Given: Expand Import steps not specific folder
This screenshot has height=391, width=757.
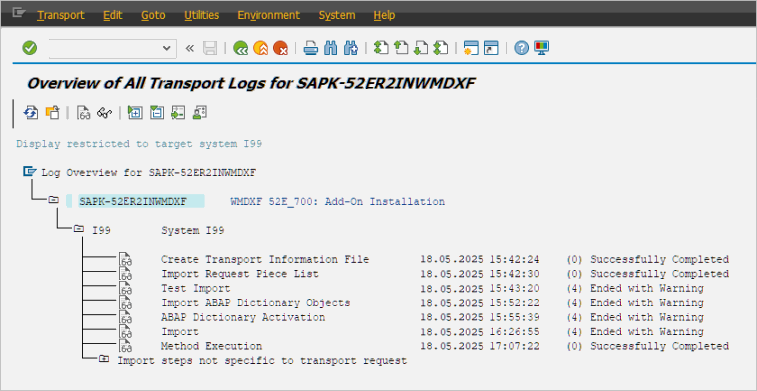Looking at the screenshot, I should tap(104, 359).
